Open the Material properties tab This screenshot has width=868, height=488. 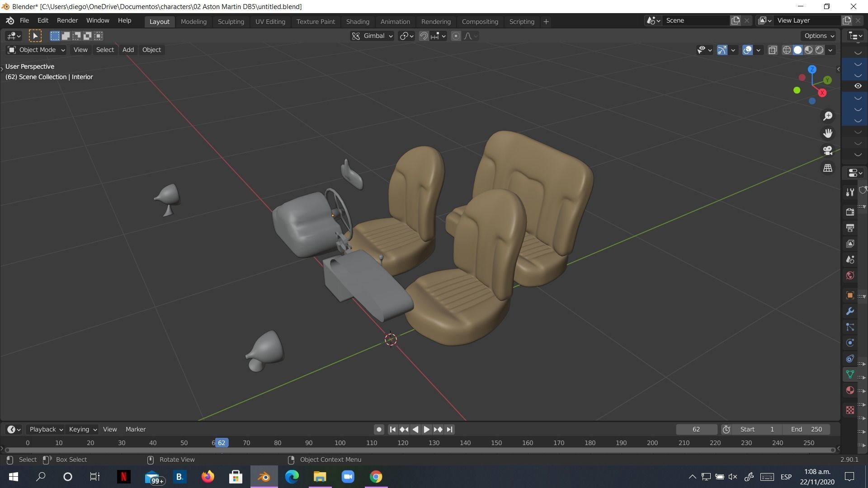[x=850, y=390]
